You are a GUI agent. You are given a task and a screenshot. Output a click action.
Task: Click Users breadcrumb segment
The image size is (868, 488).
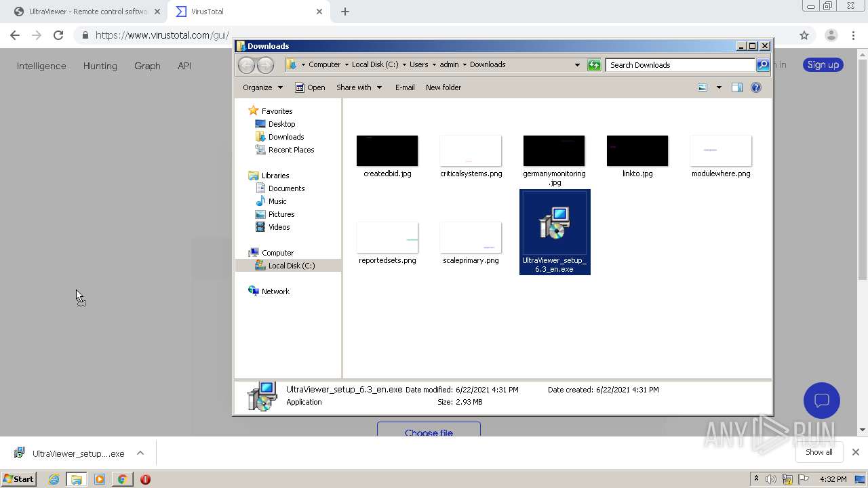[418, 65]
